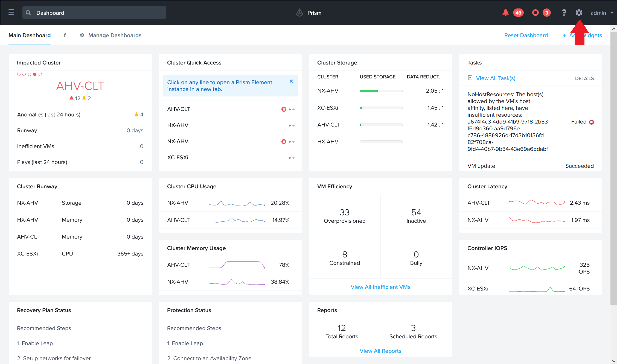Open the admin user dropdown
The height and width of the screenshot is (364, 617).
click(x=602, y=13)
